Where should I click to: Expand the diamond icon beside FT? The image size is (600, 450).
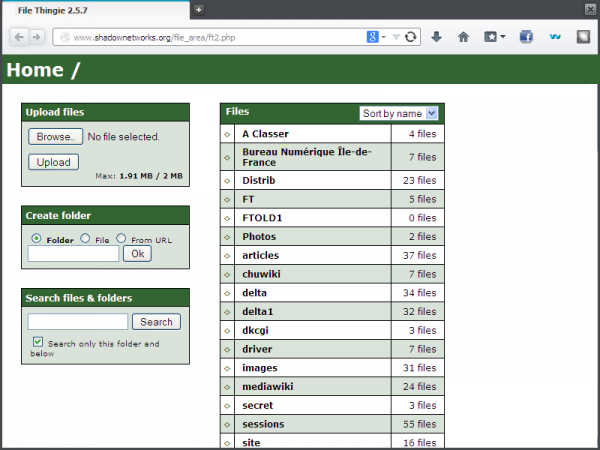click(227, 199)
